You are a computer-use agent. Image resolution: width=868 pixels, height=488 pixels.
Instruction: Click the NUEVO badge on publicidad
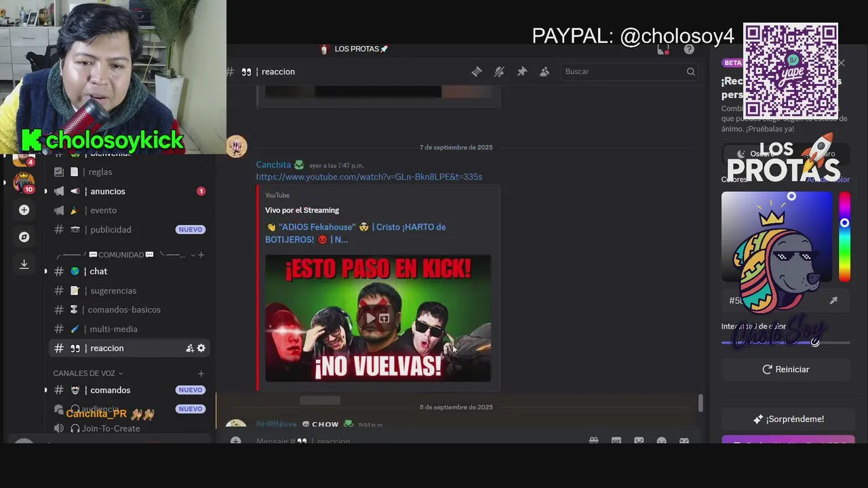(191, 230)
